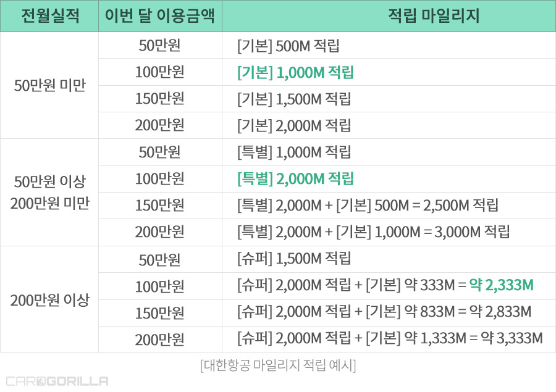Click the 대한항공 마일리지 적립 예시 caption
The height and width of the screenshot is (392, 556).
click(278, 365)
